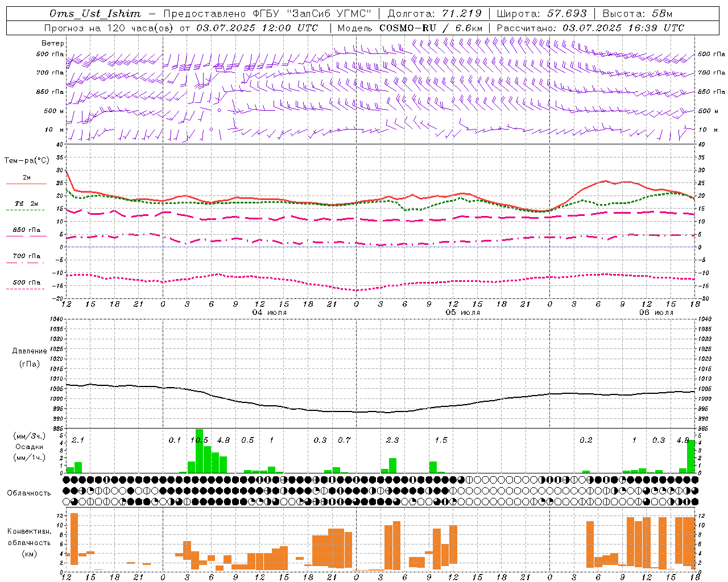Click the forecast start time 03.07.2025 12:00 UTC
The image size is (728, 582).
[257, 28]
